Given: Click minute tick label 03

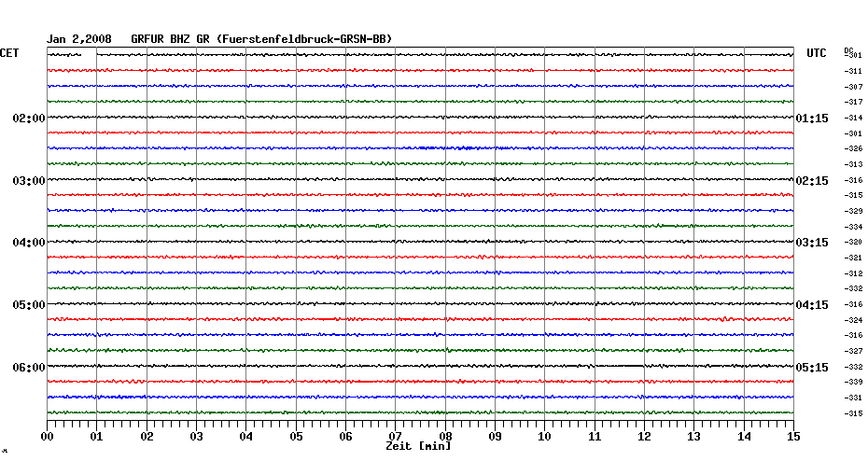Looking at the screenshot, I should [x=197, y=437].
